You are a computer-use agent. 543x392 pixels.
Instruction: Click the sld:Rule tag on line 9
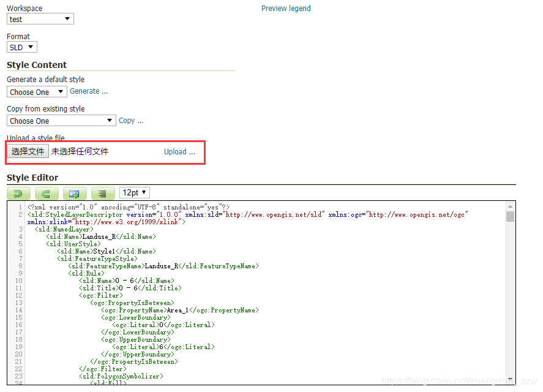click(86, 273)
